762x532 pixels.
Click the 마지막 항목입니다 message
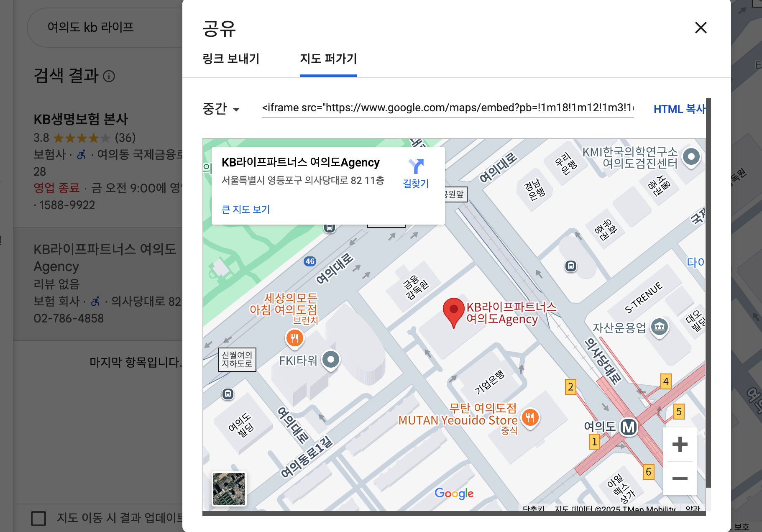136,362
